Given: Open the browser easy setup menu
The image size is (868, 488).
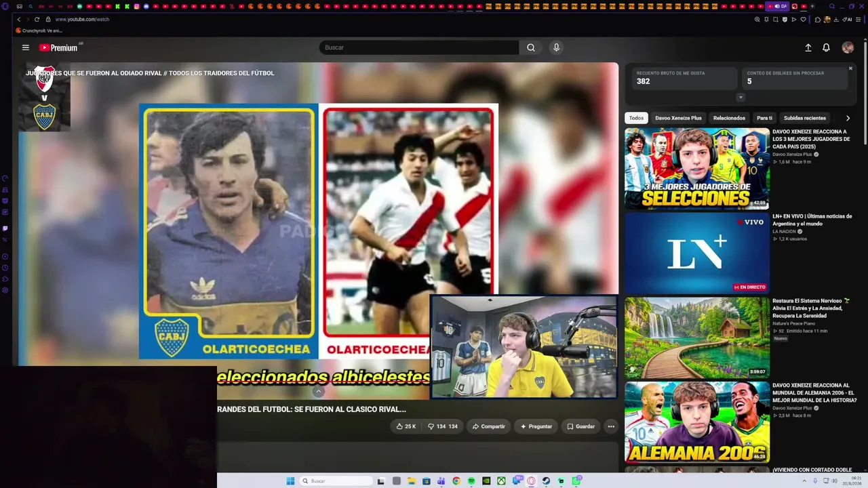Looking at the screenshot, I should pos(859,20).
